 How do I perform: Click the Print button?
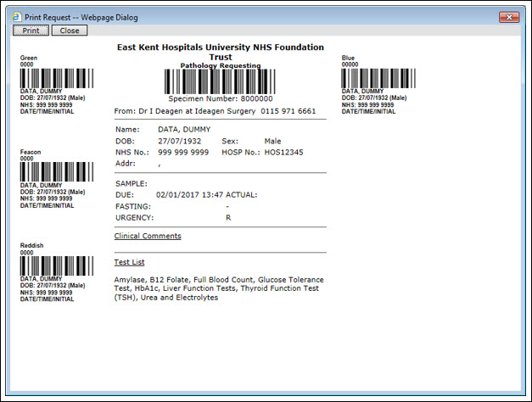click(x=31, y=31)
